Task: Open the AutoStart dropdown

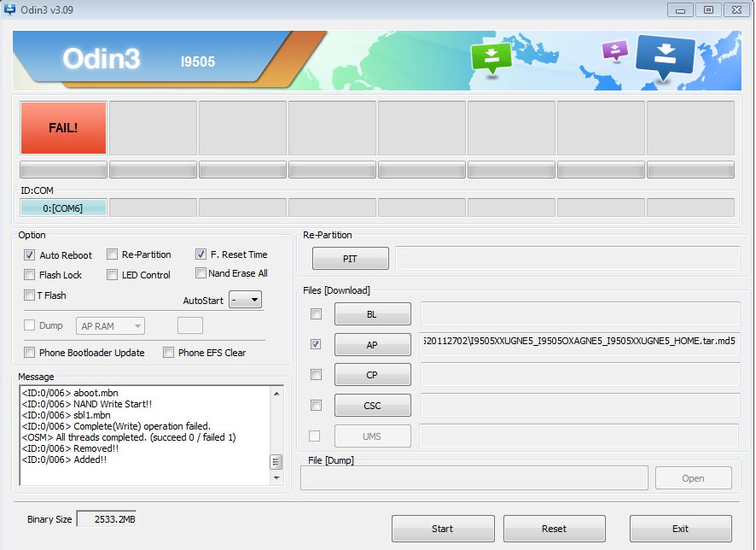Action: coord(246,300)
